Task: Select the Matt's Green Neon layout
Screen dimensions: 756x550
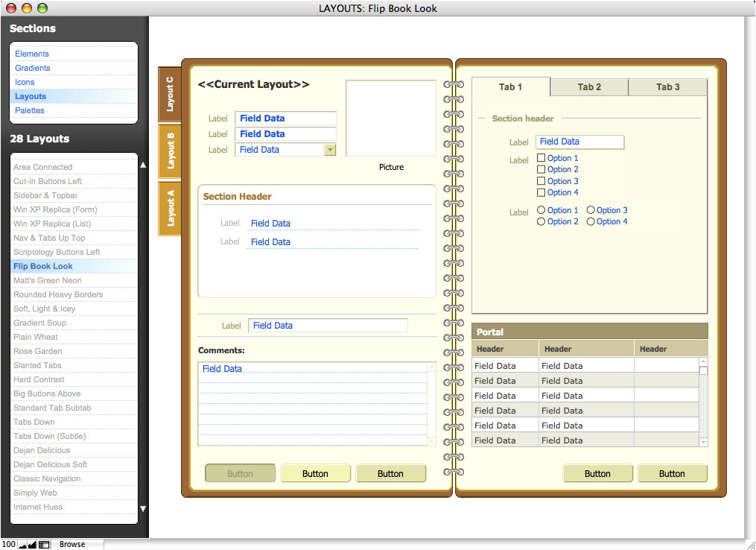Action: click(74, 280)
